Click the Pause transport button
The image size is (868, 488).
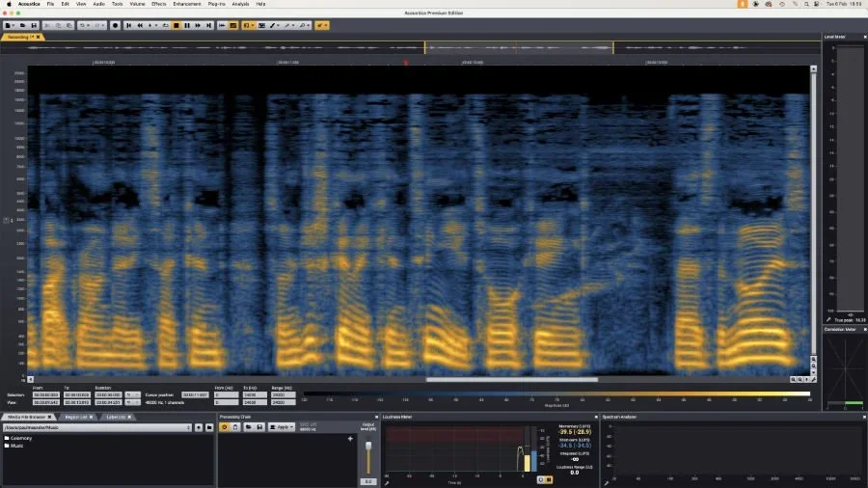pos(187,25)
